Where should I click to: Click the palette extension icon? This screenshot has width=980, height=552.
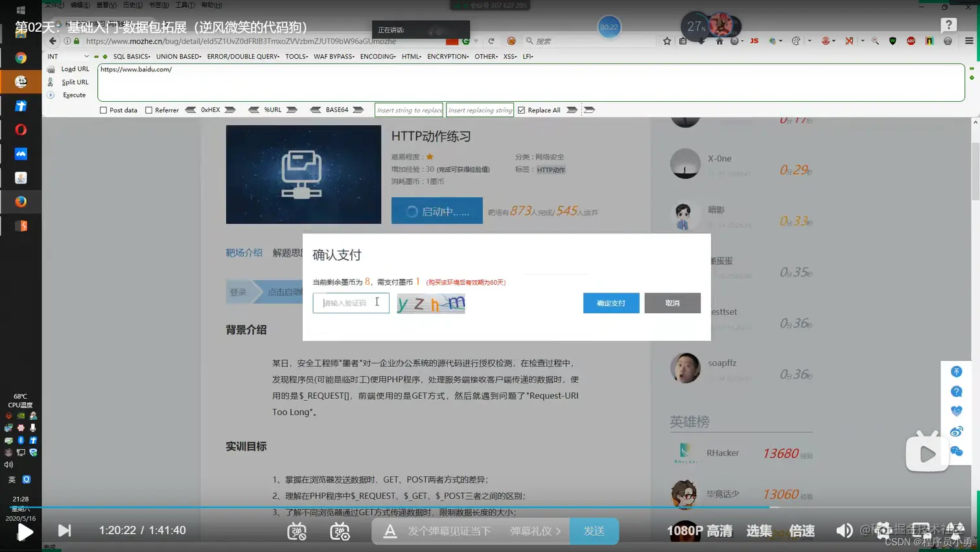(797, 41)
